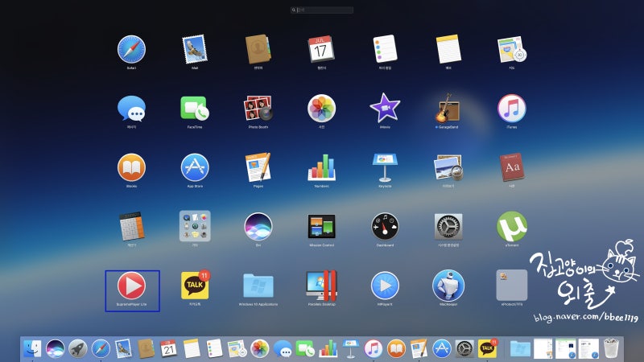Open Keynote from the Dock
The height and width of the screenshot is (362, 644).
click(x=351, y=349)
